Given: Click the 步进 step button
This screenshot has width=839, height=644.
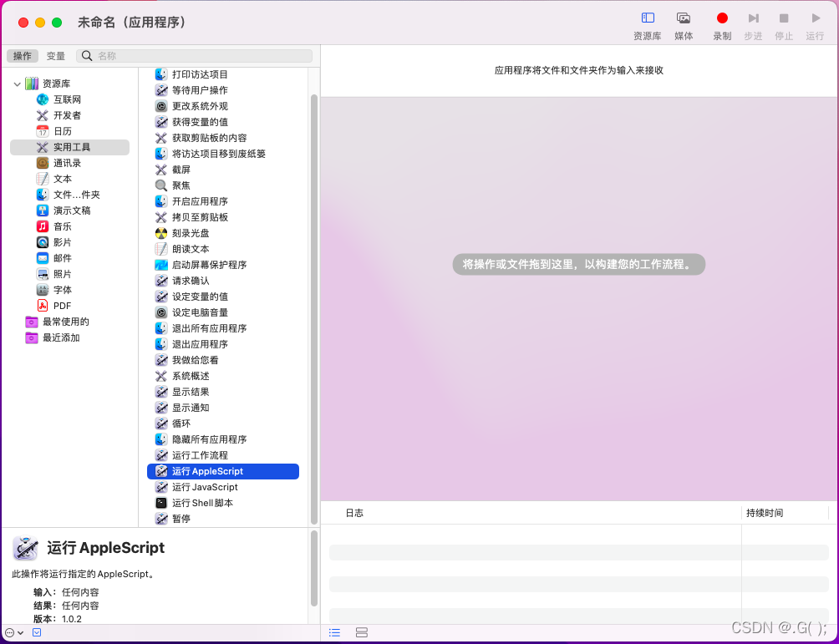Looking at the screenshot, I should point(753,26).
